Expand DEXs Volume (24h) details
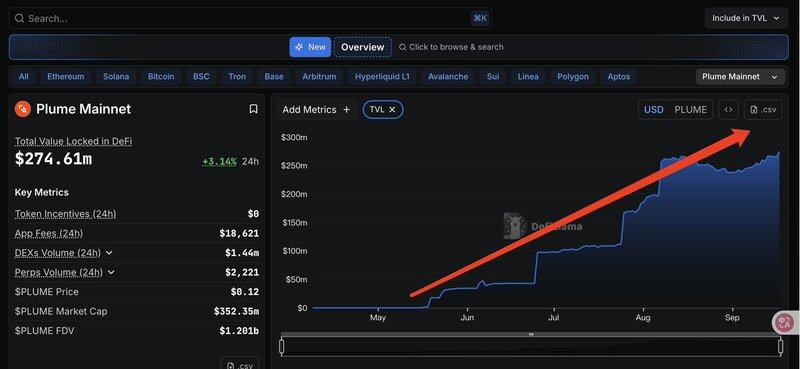The image size is (800, 369). [x=109, y=253]
